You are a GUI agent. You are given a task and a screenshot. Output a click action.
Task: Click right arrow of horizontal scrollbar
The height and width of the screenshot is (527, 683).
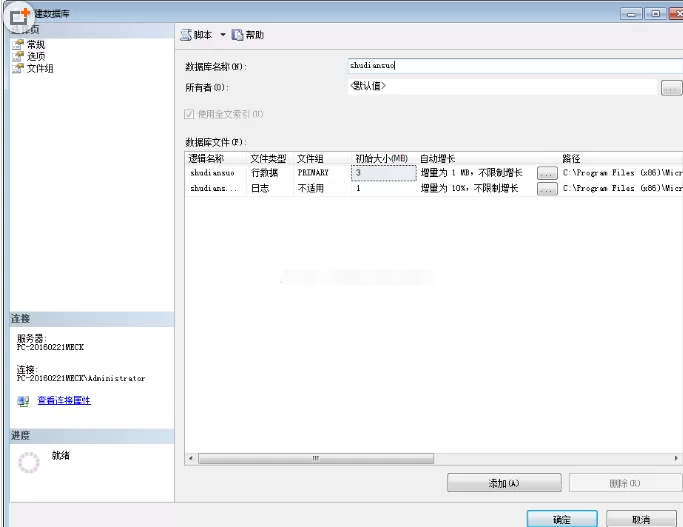point(676,459)
